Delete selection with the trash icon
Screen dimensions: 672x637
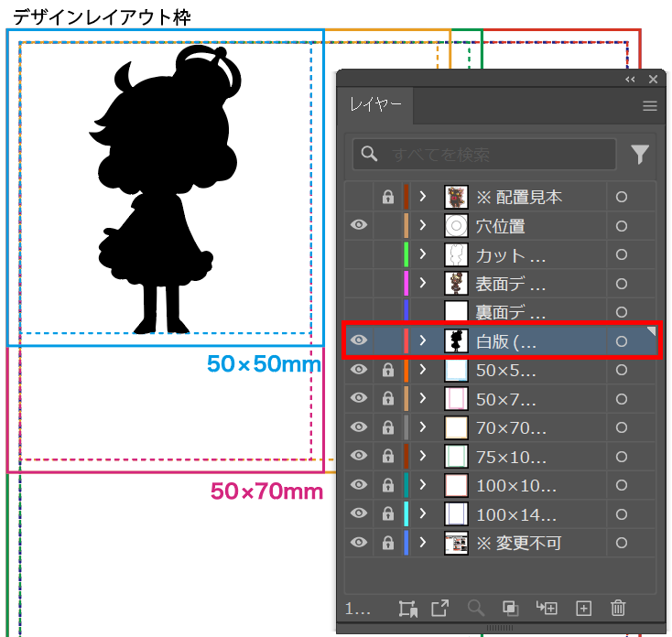click(x=618, y=608)
